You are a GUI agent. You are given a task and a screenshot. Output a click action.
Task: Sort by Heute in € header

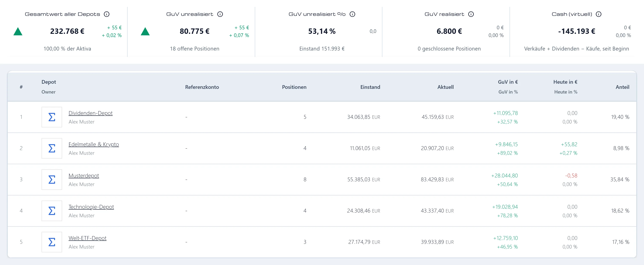coord(565,82)
